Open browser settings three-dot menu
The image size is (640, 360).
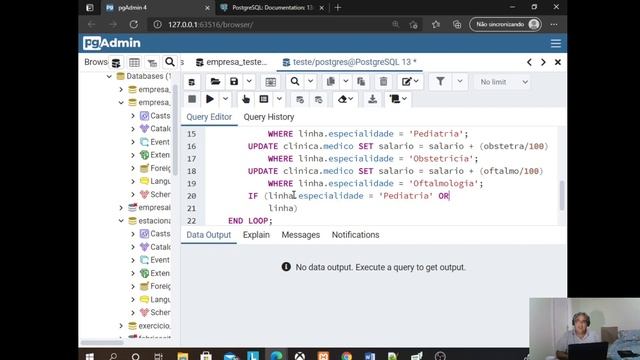(554, 24)
